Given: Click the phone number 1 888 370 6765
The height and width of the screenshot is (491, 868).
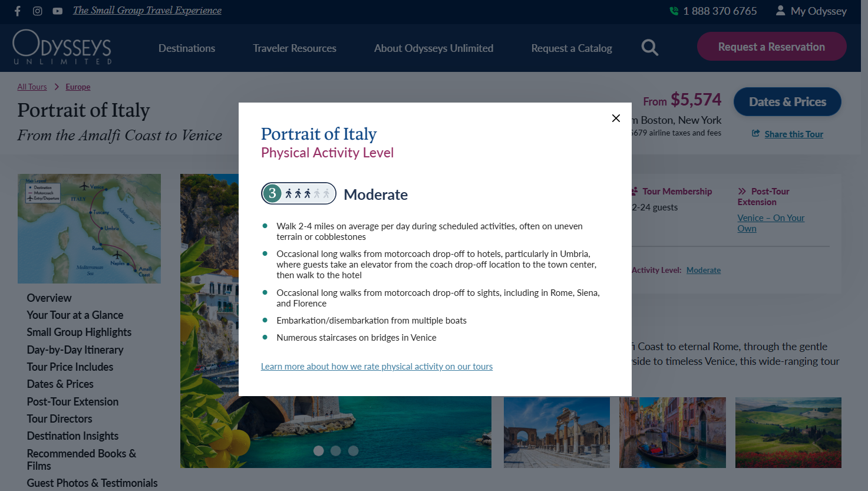Looking at the screenshot, I should (720, 11).
